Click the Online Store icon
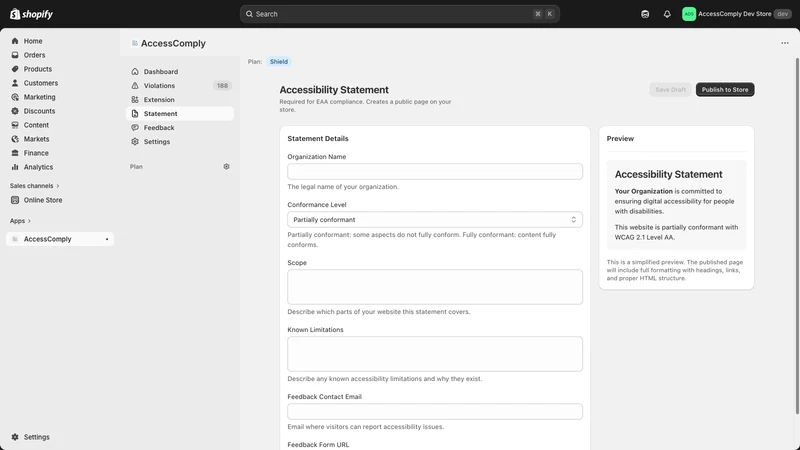 [x=15, y=200]
